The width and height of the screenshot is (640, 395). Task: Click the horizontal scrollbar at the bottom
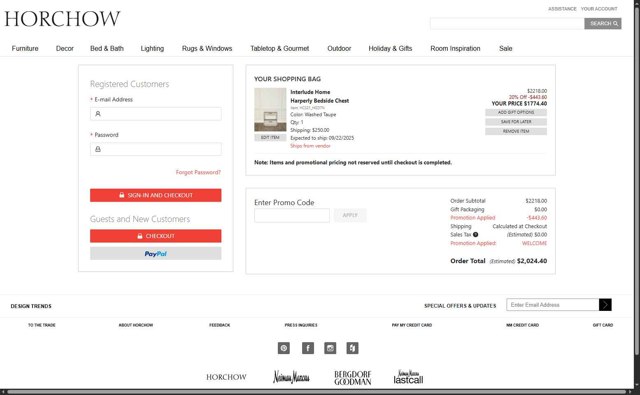click(x=316, y=392)
